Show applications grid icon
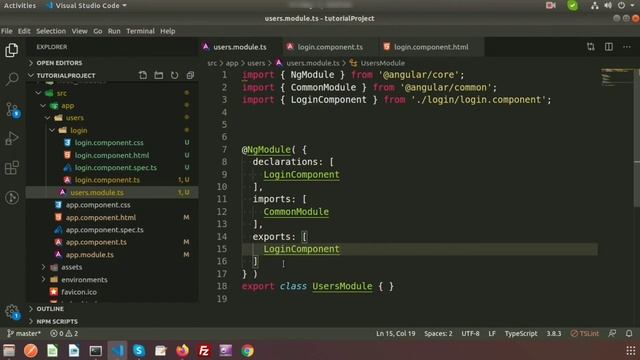 pos(631,351)
